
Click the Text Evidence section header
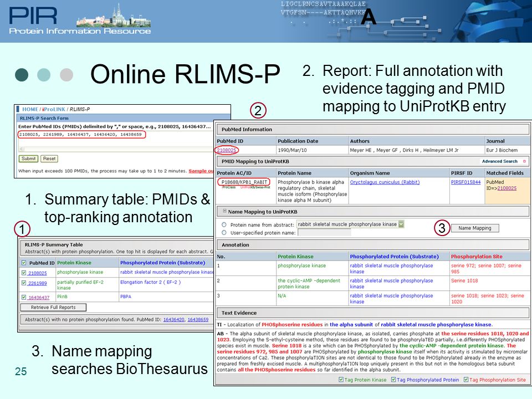click(372, 313)
